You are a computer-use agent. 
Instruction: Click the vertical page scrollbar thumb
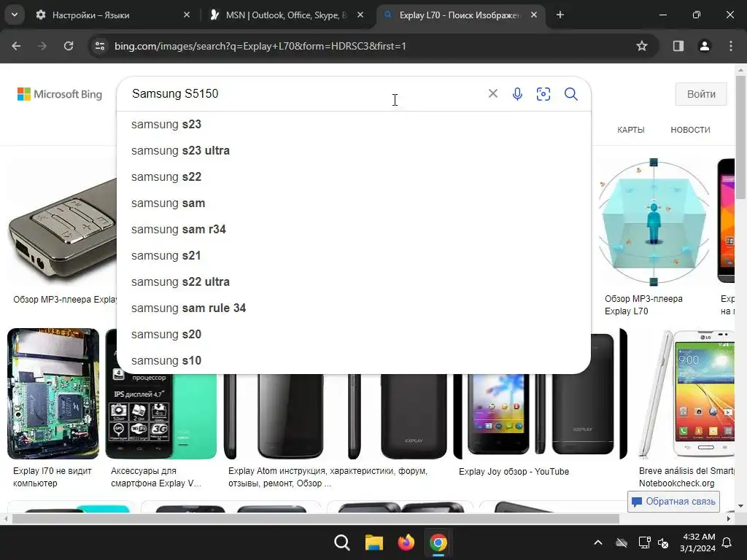(x=740, y=137)
